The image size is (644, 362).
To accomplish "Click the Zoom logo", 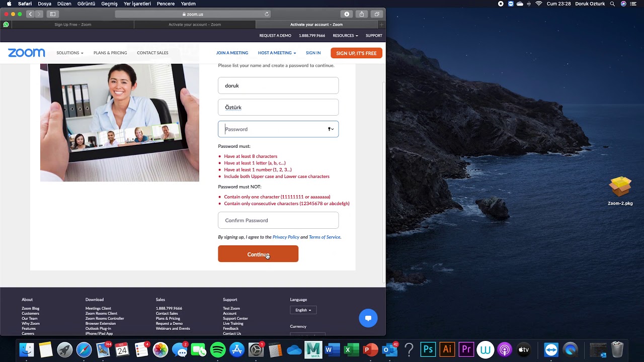I will pos(27,53).
